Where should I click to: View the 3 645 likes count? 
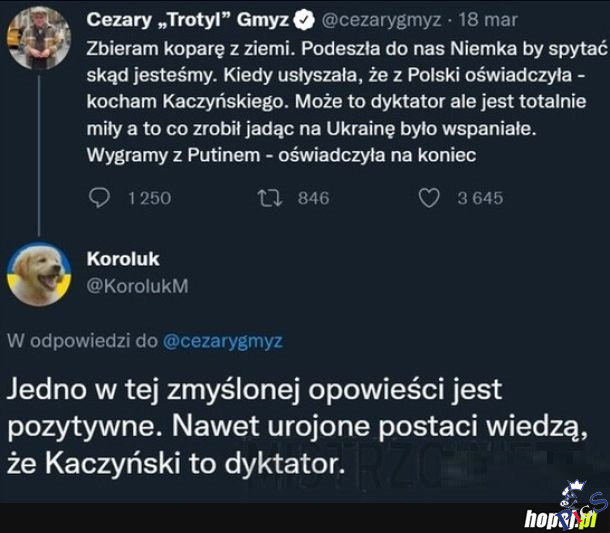(x=480, y=198)
